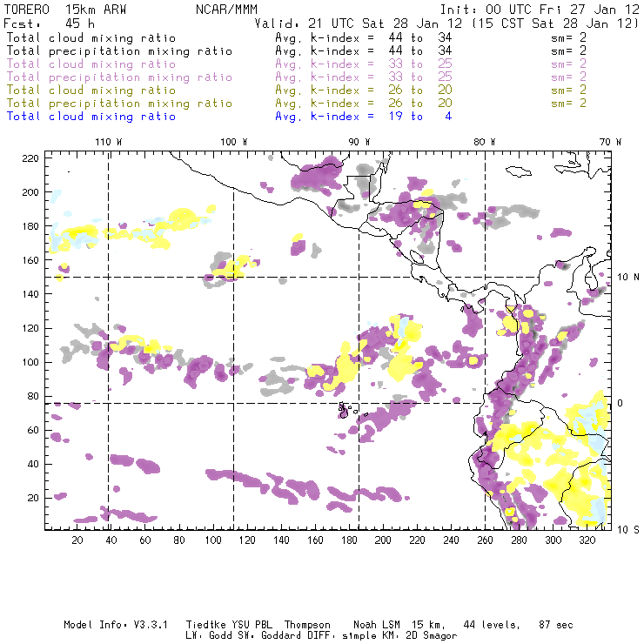This screenshot has height=644, width=644.
Task: Select purple "Avg. k-index = 33 to 25" on cloud row
Action: (364, 64)
